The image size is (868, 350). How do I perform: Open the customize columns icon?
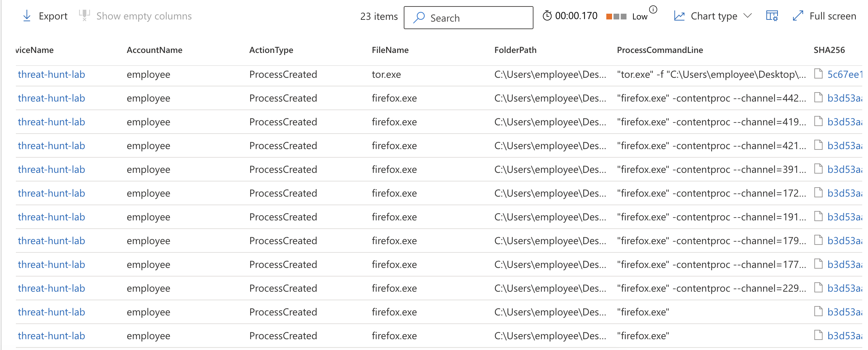[772, 16]
